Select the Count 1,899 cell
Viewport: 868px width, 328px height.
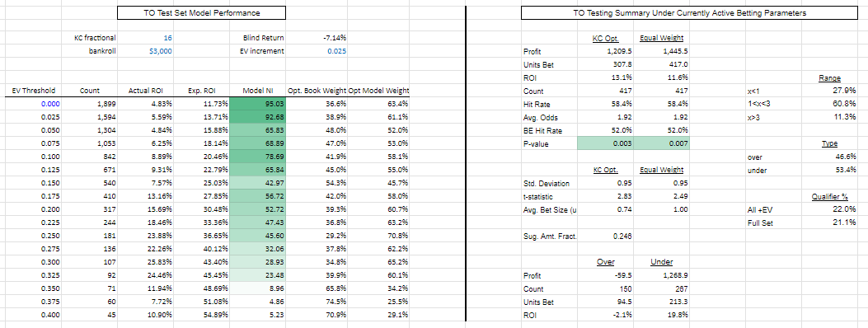pos(90,104)
